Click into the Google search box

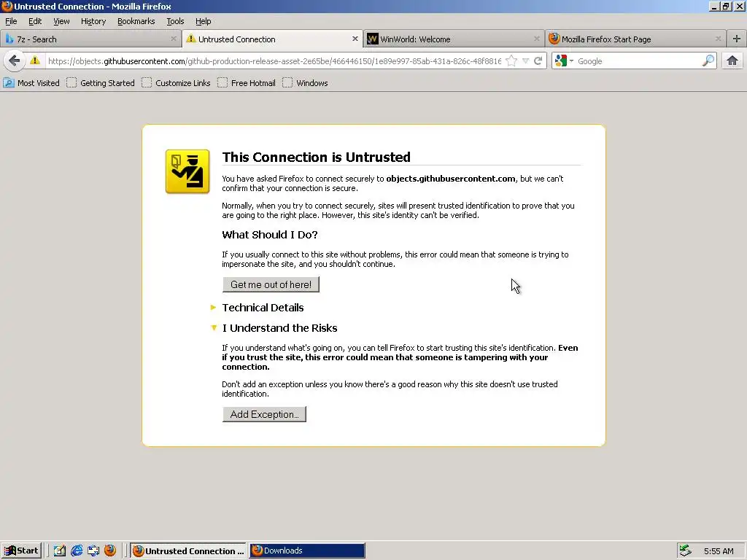(x=638, y=61)
